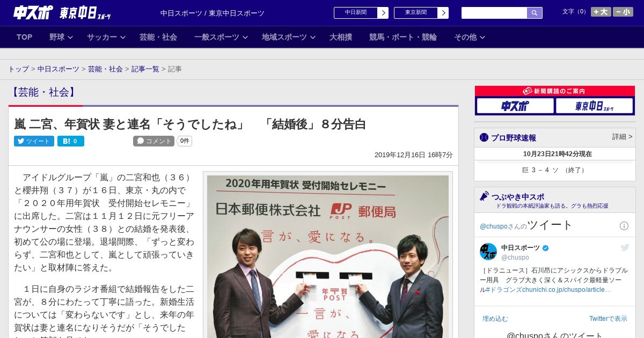Viewport: 644px width, 338px height.
Task: Click the arrow next to 東京新聞
Action: (x=443, y=13)
